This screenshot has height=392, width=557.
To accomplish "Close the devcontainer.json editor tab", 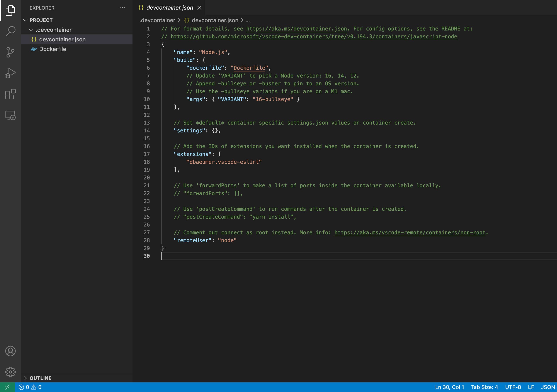I will click(199, 8).
